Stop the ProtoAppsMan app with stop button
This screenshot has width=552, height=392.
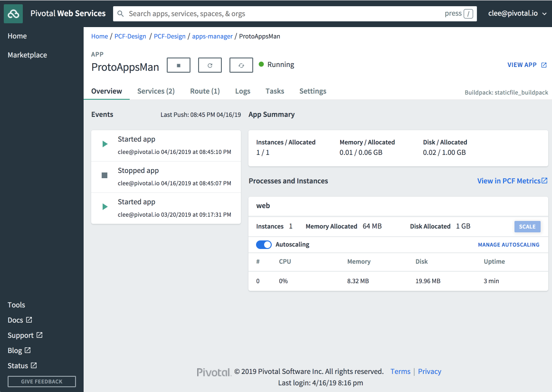(179, 65)
